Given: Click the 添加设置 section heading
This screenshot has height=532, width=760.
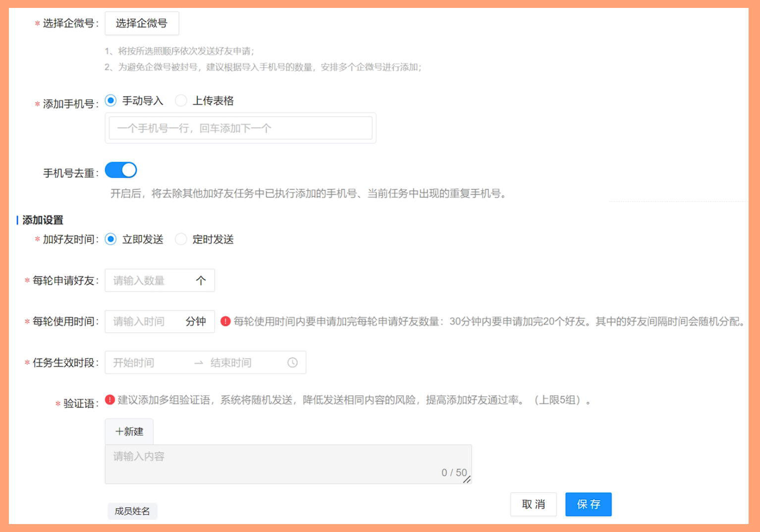Looking at the screenshot, I should click(43, 220).
